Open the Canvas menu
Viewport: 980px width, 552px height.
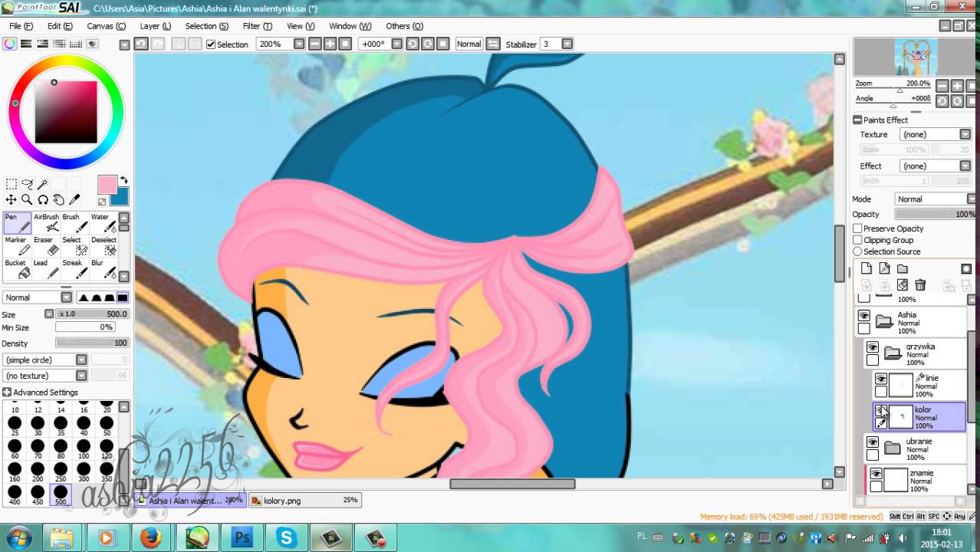pyautogui.click(x=106, y=26)
